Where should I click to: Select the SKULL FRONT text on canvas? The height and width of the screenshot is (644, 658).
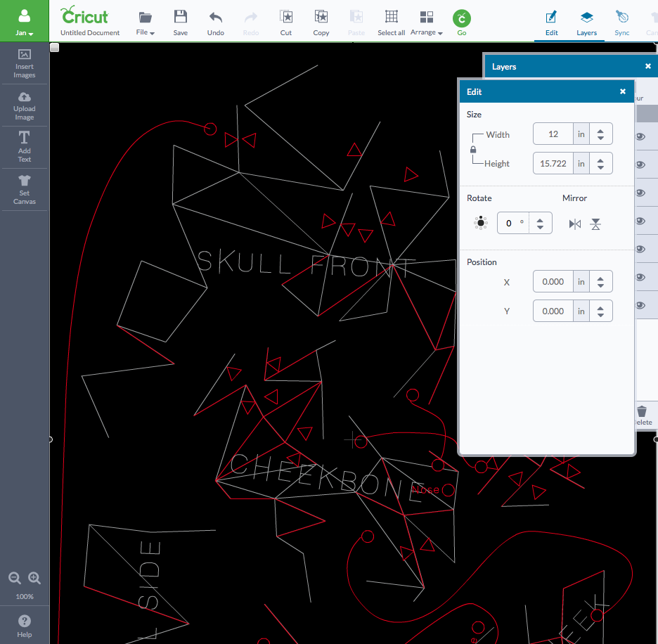(307, 263)
